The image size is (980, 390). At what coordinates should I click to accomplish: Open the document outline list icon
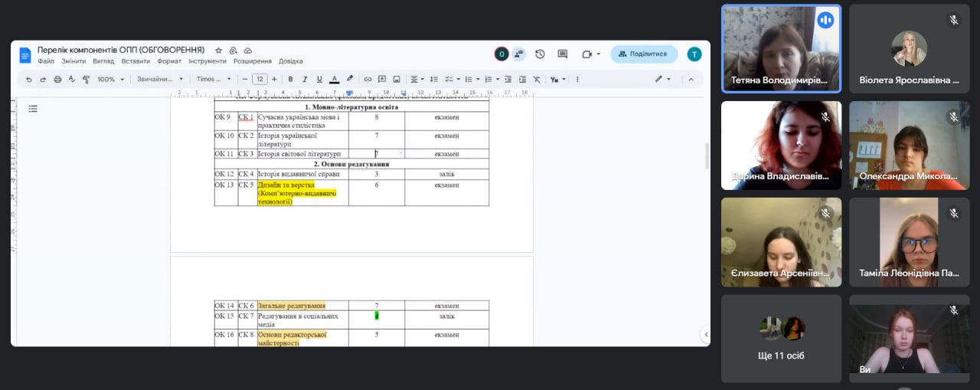tap(33, 109)
